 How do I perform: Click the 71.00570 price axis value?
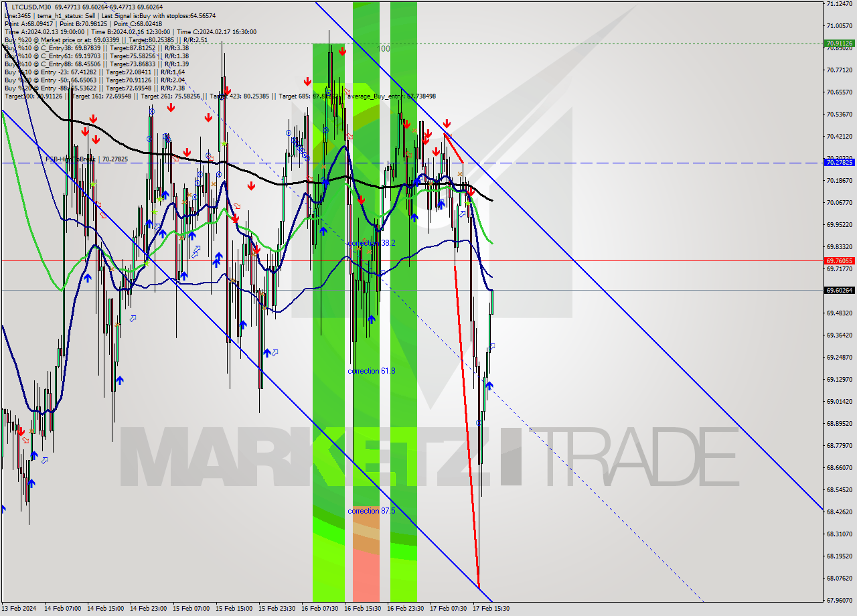[839, 25]
